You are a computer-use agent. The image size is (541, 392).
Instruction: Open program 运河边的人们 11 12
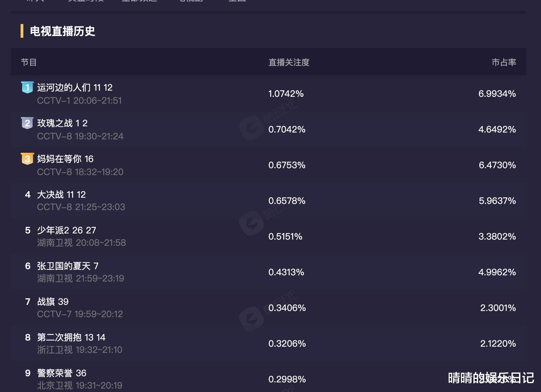pos(75,88)
